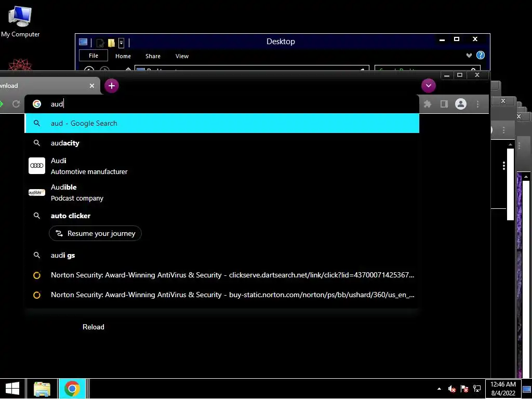532x399 pixels.
Task: Open Chrome extensions puzzle icon
Action: point(428,104)
